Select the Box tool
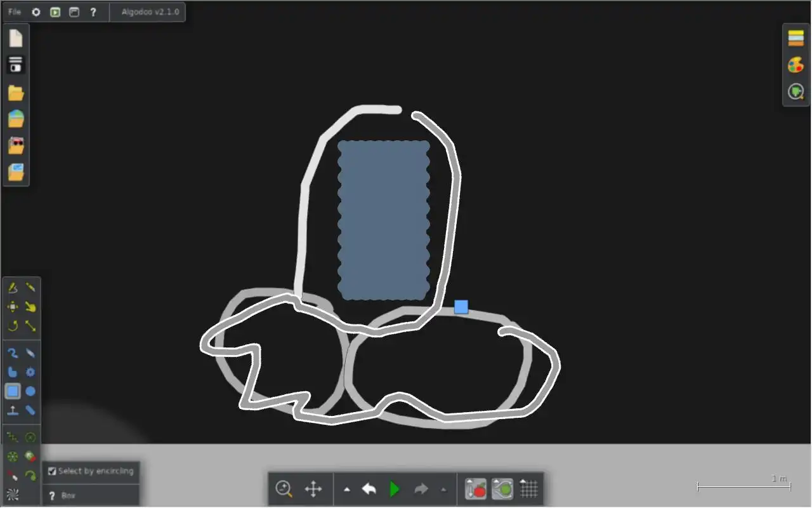Viewport: 812px width, 508px height. (x=12, y=391)
